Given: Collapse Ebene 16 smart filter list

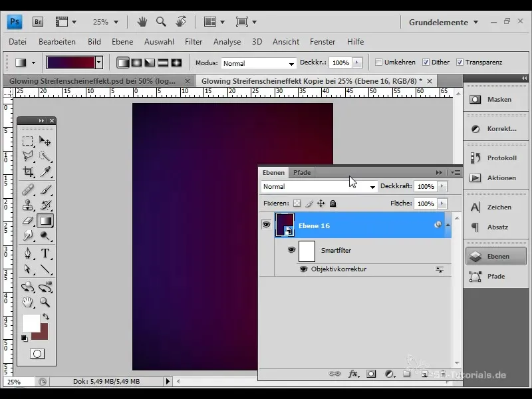Looking at the screenshot, I should point(448,225).
